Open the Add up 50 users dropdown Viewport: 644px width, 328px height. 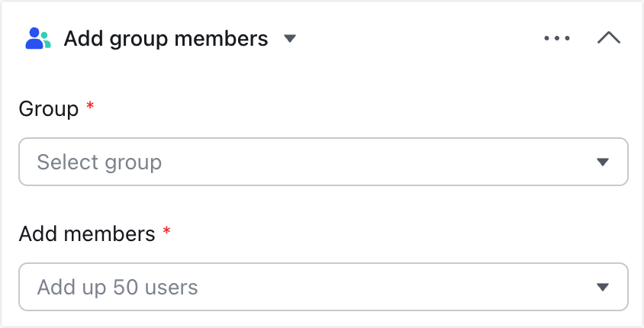pyautogui.click(x=324, y=287)
